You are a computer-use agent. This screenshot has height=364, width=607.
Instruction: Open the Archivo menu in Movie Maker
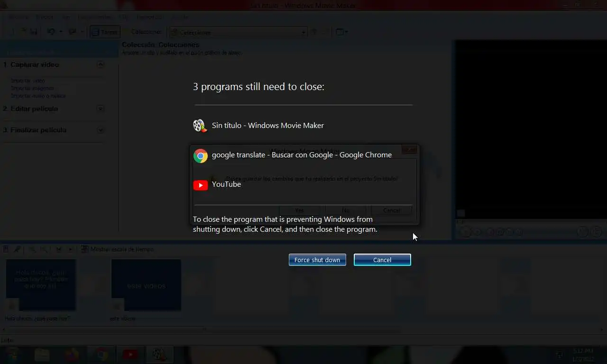(18, 17)
